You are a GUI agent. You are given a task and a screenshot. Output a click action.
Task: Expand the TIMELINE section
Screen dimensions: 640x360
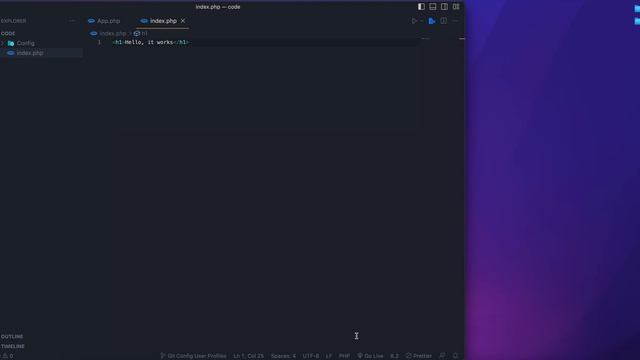tap(13, 346)
